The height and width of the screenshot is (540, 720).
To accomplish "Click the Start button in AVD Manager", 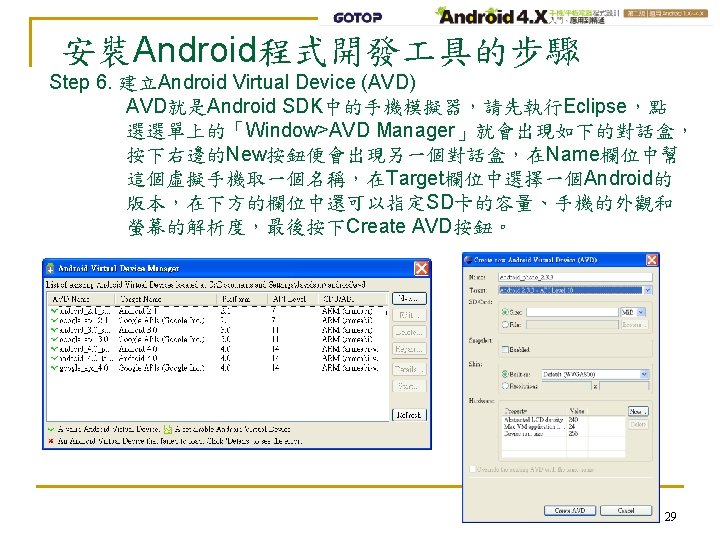I will 409,386.
